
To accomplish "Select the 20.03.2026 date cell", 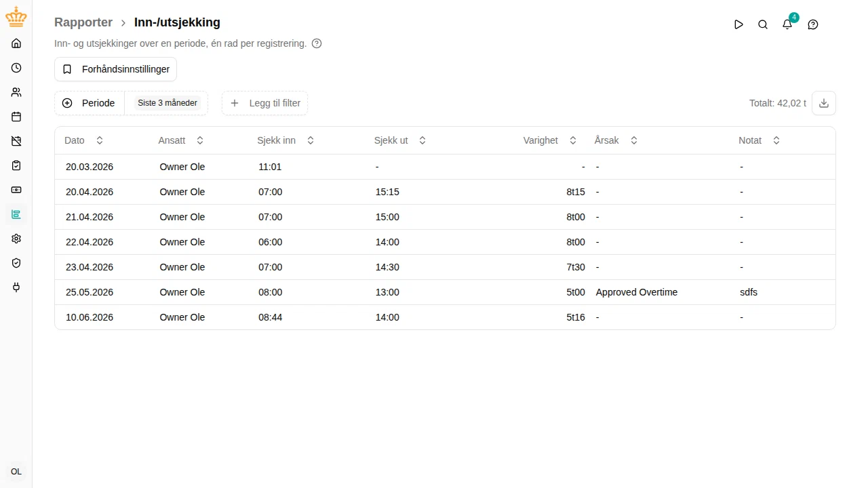I will (90, 167).
